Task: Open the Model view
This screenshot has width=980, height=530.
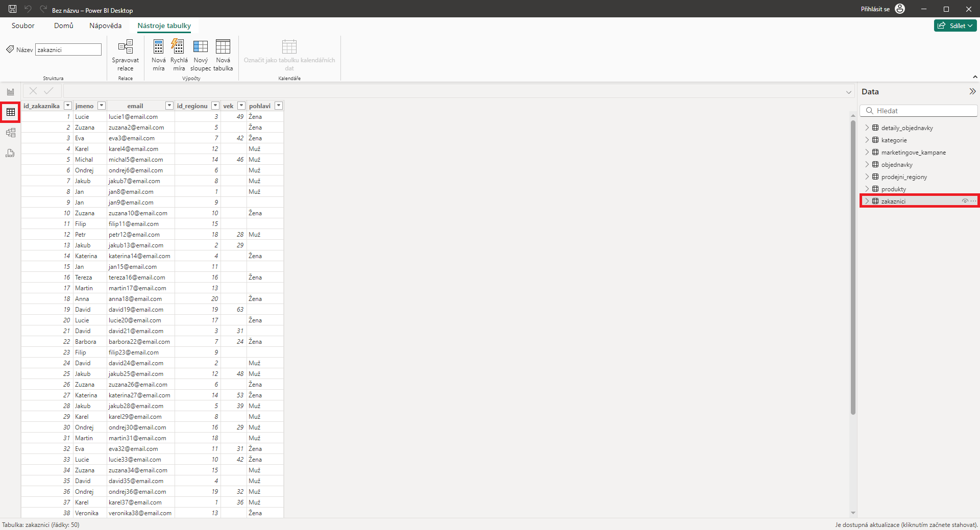Action: point(10,133)
